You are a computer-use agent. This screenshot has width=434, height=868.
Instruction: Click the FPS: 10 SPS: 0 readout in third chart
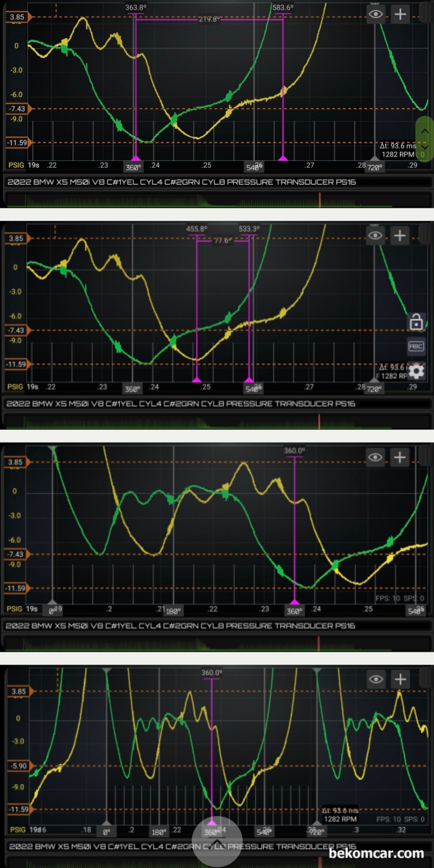coord(400,598)
